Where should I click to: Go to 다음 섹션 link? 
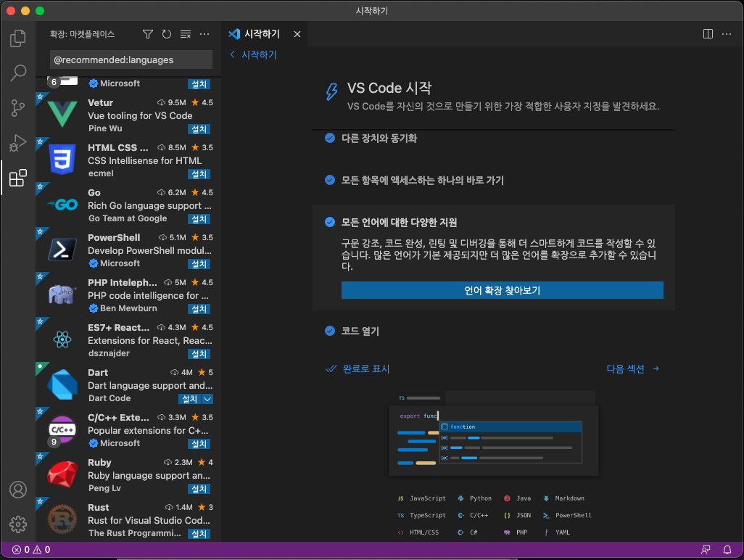(632, 368)
